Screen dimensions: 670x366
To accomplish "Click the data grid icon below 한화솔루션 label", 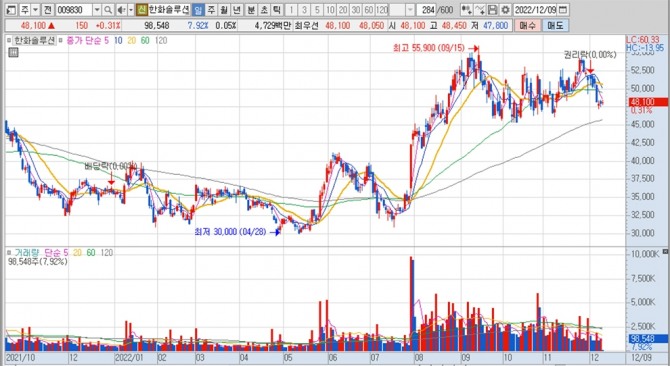I will click(x=13, y=53).
